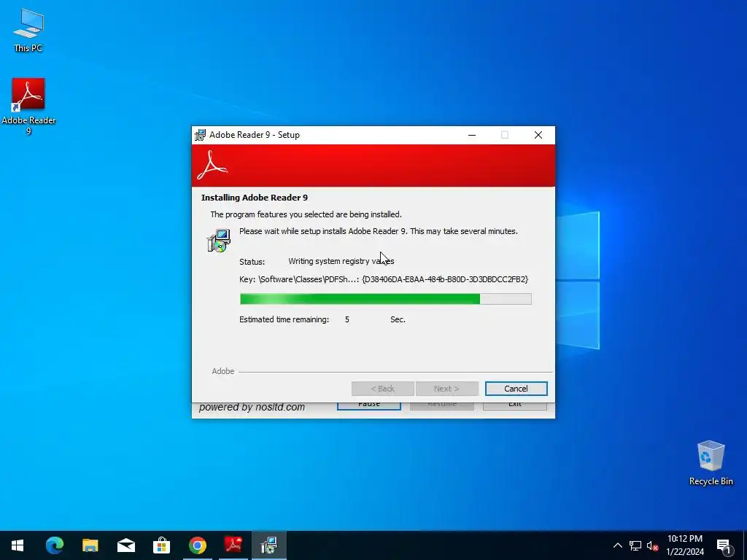Open the notification center icon
This screenshot has width=747, height=560.
pyautogui.click(x=724, y=545)
